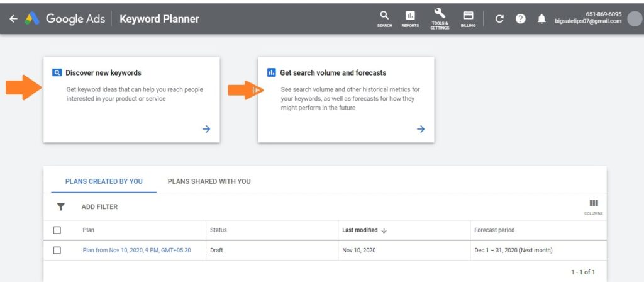Click Add Filter

point(99,206)
